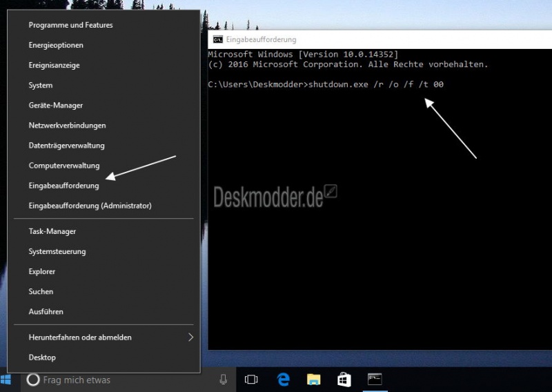Select Energieoptionen from the menu
Image resolution: width=552 pixels, height=392 pixels.
104,45
